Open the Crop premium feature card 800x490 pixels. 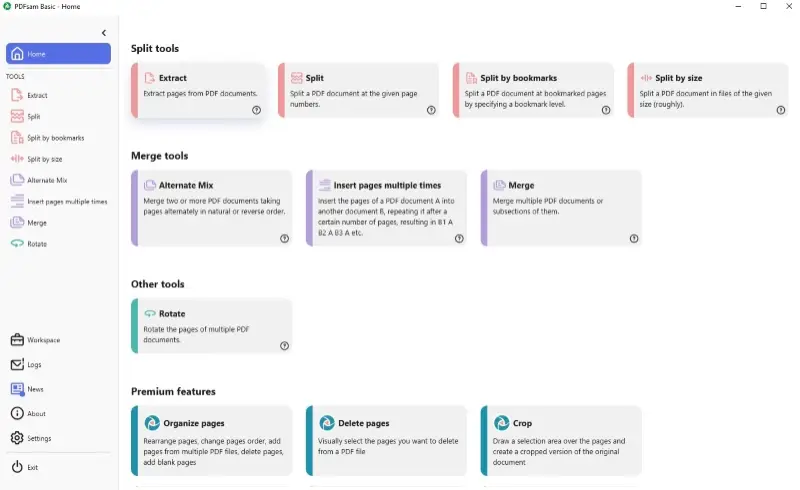click(x=561, y=441)
